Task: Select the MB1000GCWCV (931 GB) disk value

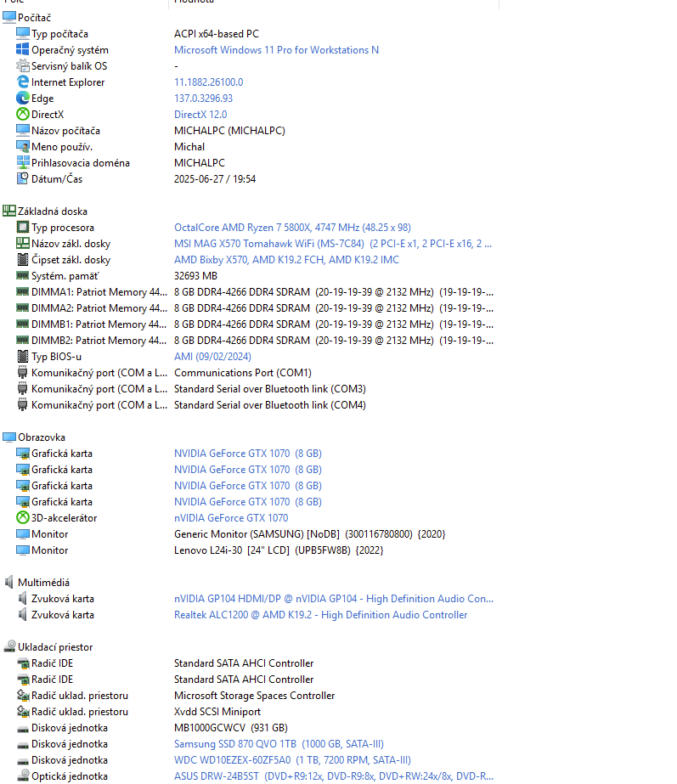Action: point(231,727)
